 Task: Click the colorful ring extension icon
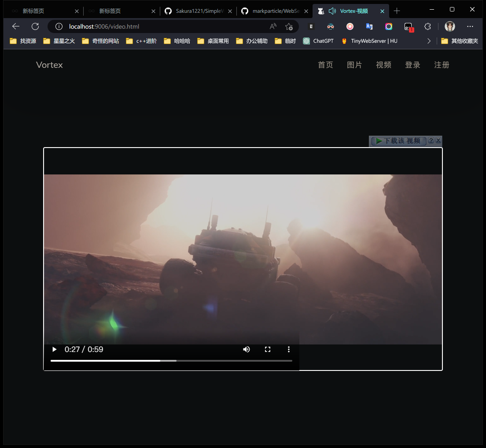coord(389,26)
